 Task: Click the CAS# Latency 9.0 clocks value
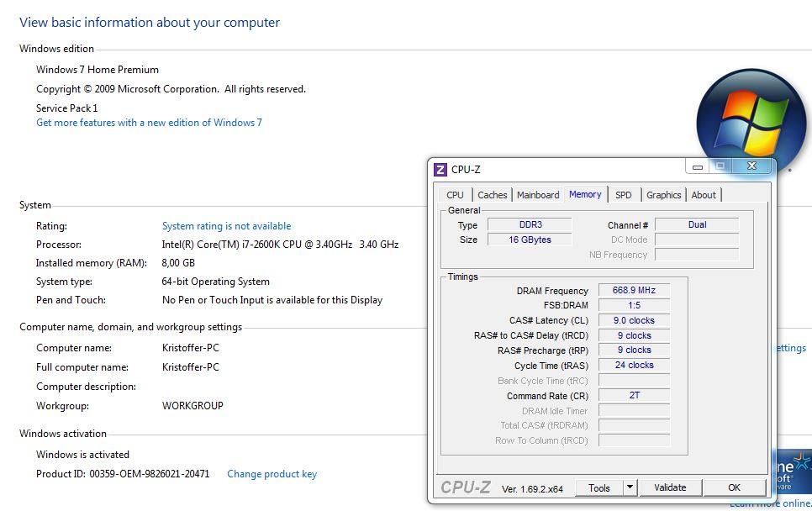click(x=635, y=320)
